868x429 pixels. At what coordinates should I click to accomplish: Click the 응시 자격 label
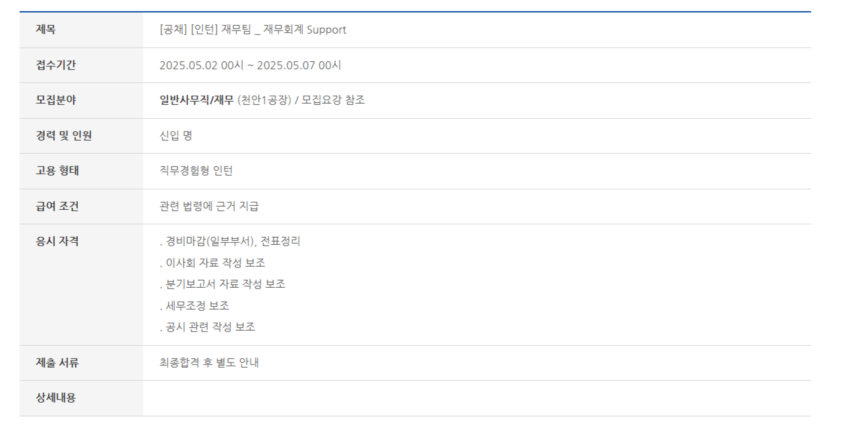(57, 242)
